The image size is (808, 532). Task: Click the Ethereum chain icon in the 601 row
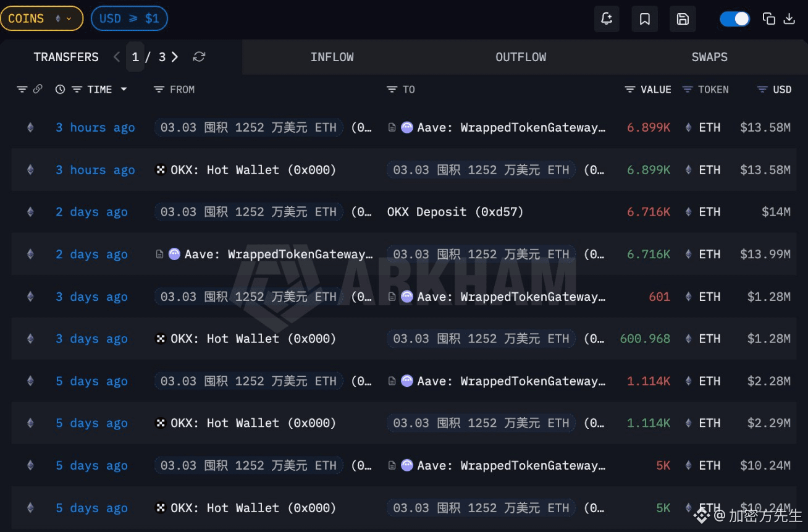click(30, 297)
